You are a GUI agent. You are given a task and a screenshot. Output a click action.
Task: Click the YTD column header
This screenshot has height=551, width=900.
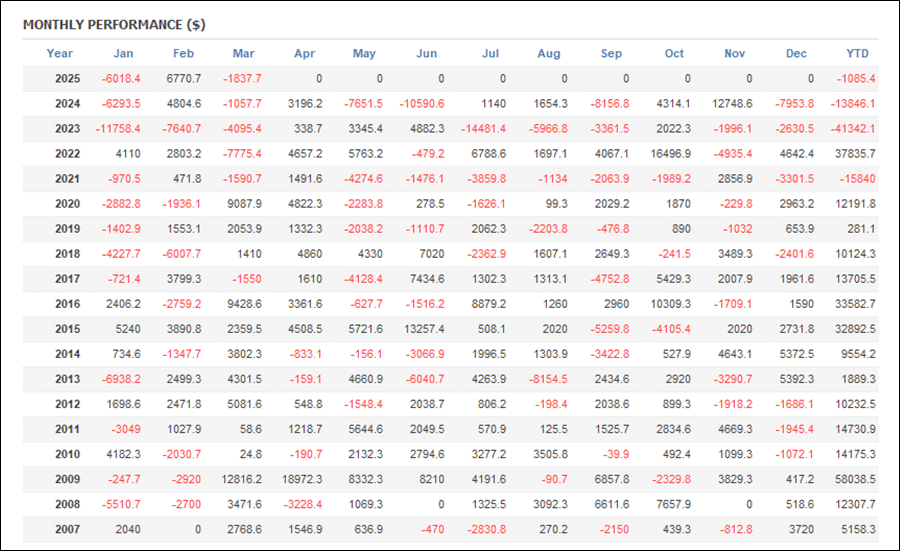857,53
